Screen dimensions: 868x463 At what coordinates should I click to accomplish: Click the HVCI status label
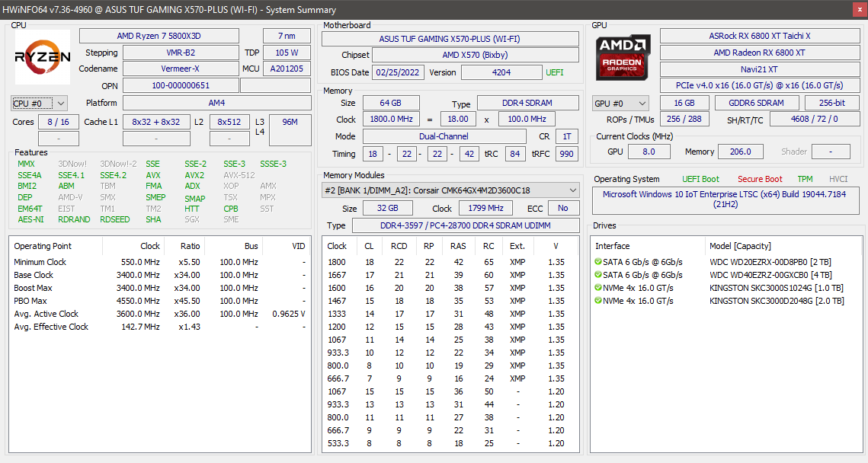click(838, 179)
